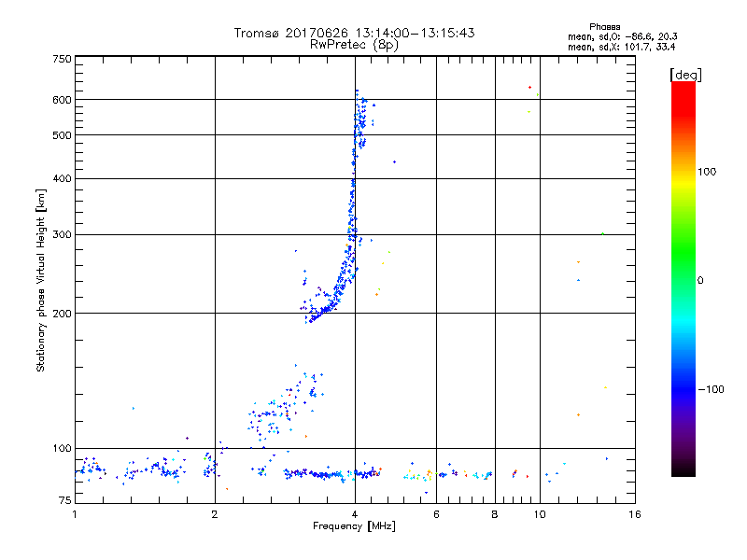Click the Tromsø date and time title
Screen dimensions: 747x560
pyautogui.click(x=355, y=33)
